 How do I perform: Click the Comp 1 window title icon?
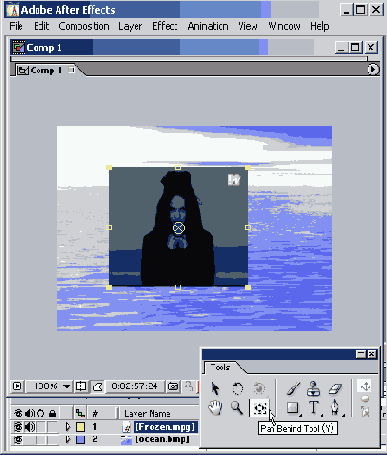tap(18, 48)
